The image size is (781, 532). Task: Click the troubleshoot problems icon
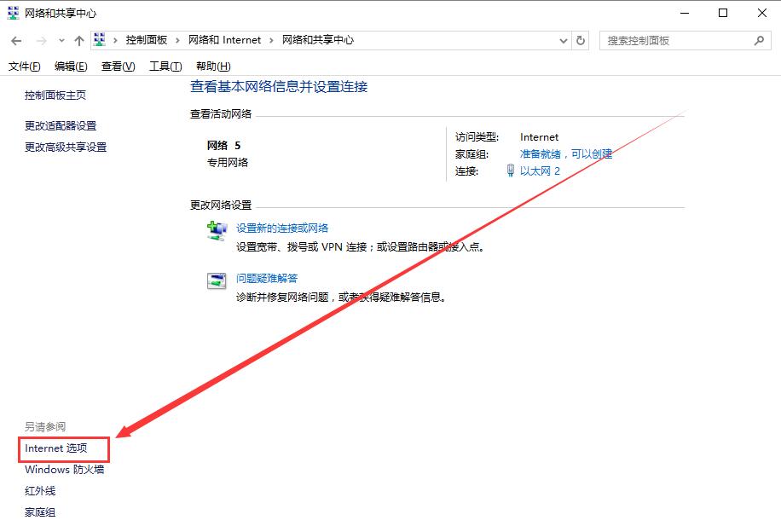(216, 281)
